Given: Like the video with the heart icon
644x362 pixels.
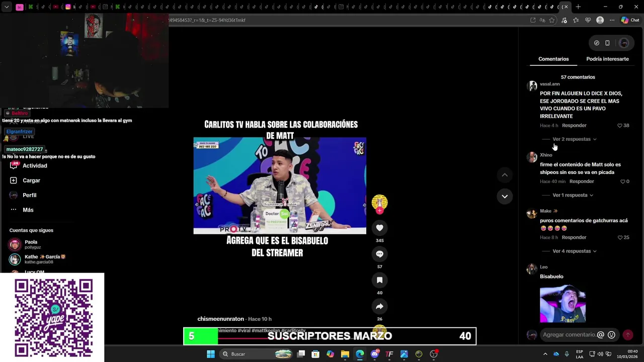Looking at the screenshot, I should (x=379, y=228).
